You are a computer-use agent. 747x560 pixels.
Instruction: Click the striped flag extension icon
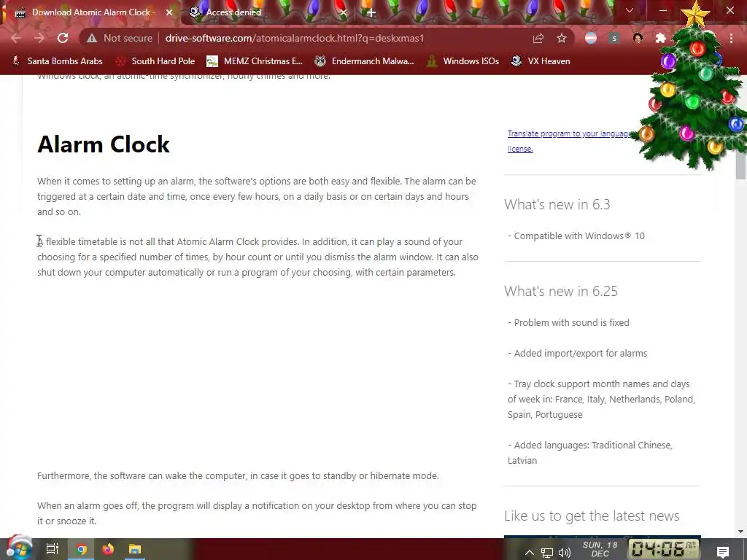[591, 38]
